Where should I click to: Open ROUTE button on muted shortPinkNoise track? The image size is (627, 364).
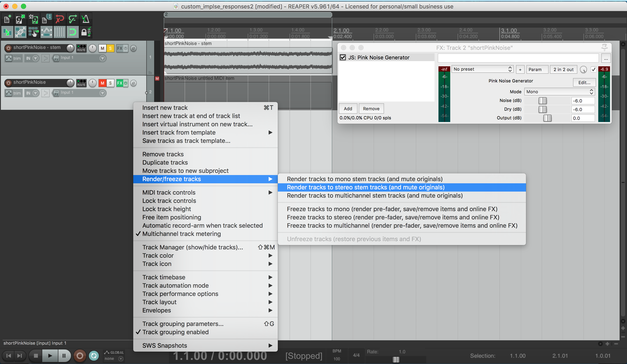(x=81, y=83)
